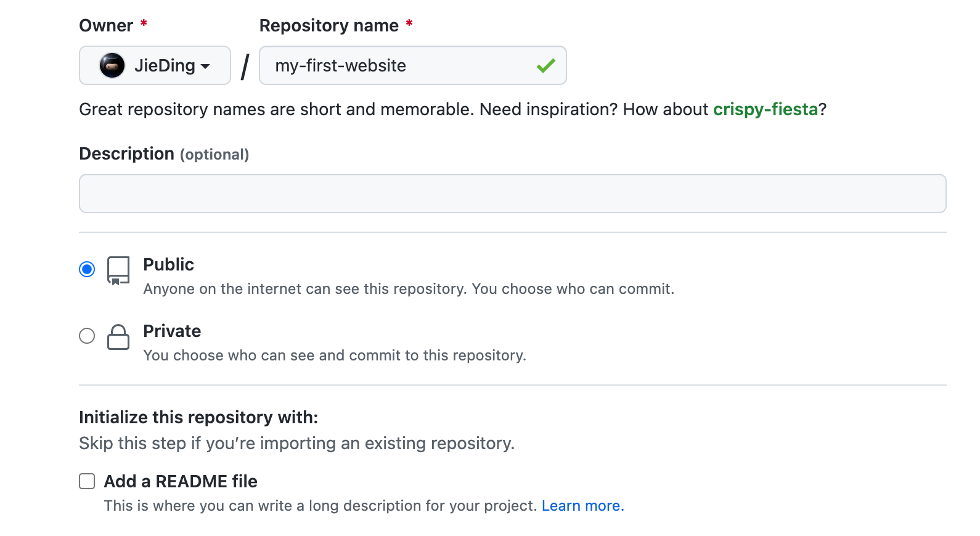Enable the Add a README file checkbox

tap(87, 481)
